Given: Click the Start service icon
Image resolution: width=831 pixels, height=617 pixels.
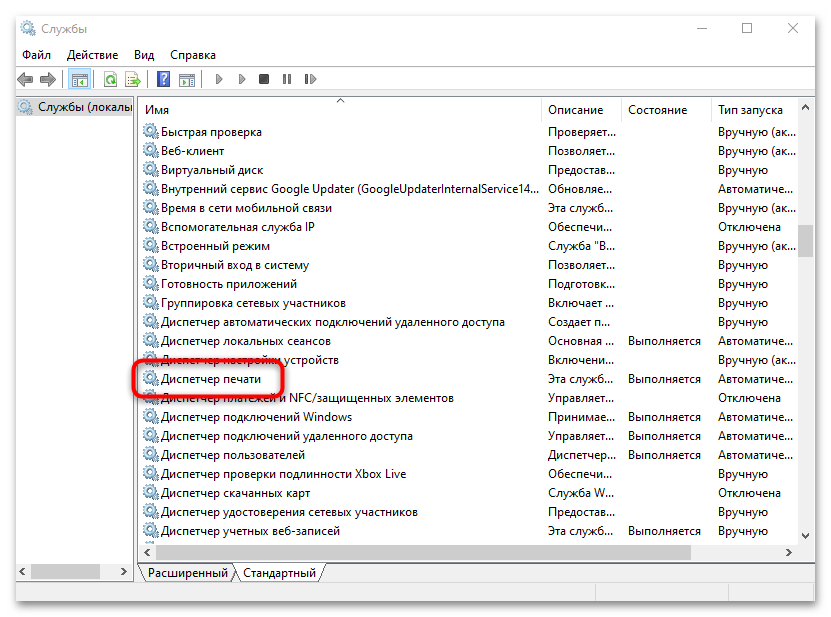Looking at the screenshot, I should point(218,79).
